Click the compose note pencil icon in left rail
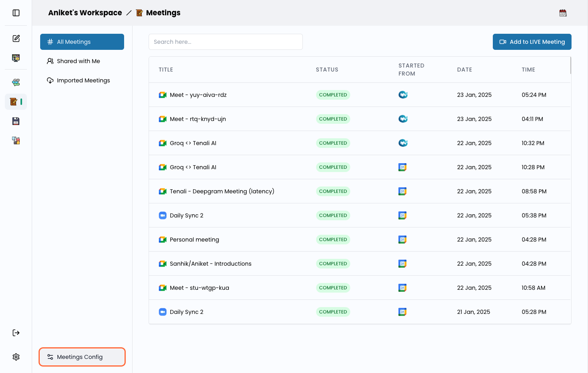This screenshot has height=373, width=588. [16, 39]
